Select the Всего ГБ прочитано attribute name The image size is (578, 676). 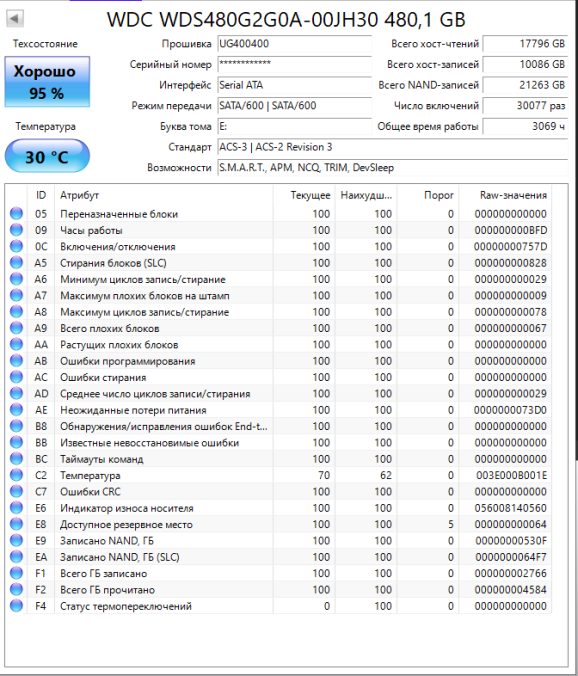[107, 590]
